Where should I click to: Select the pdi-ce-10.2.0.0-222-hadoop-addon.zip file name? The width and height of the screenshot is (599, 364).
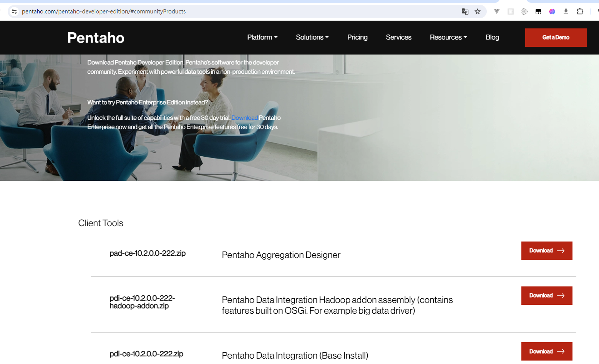point(142,302)
